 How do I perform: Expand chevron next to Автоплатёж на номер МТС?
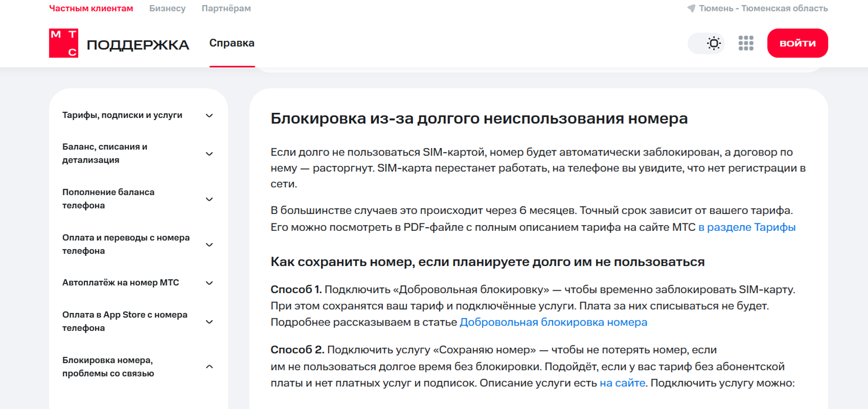point(209,283)
